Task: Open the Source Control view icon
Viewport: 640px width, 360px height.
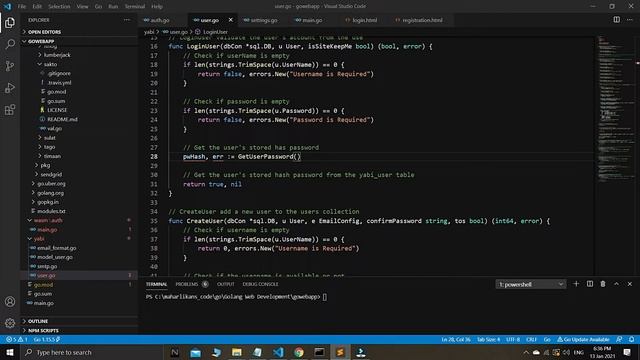Action: [10, 66]
